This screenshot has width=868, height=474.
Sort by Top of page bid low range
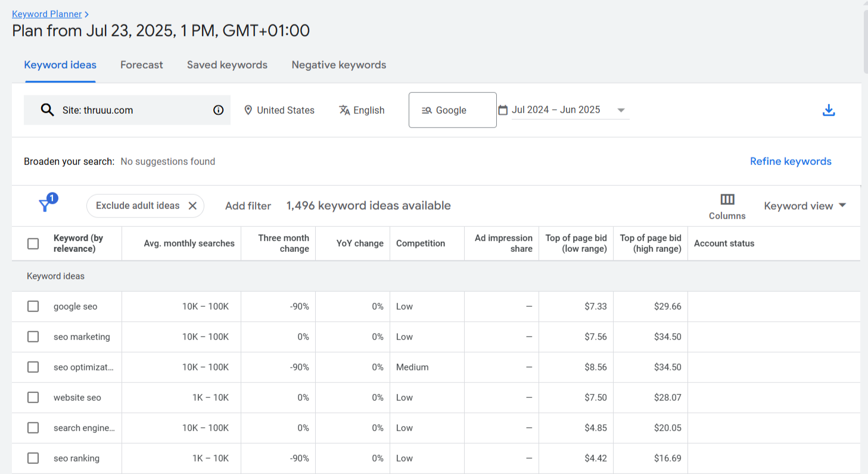[576, 244]
